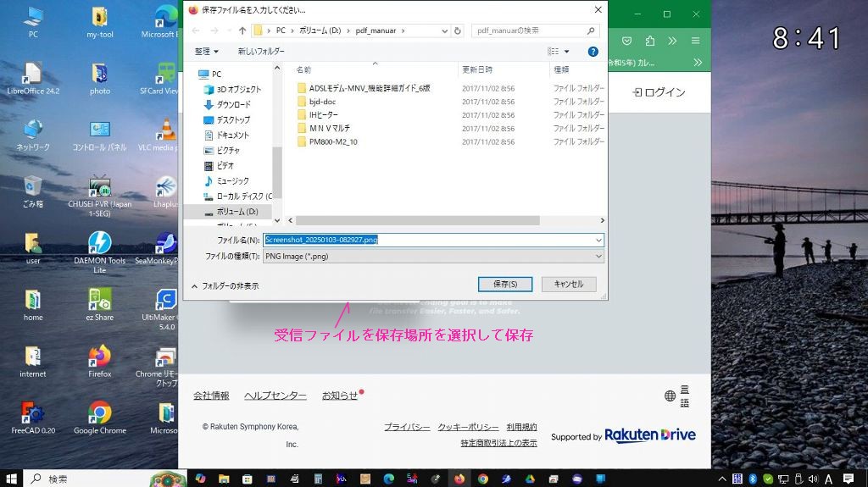Click the ファイル名 input field

[x=429, y=241]
